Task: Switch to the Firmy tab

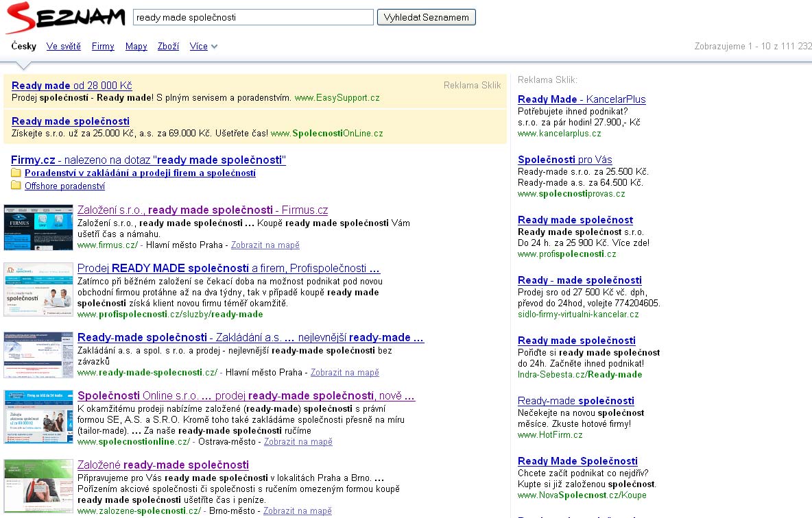Action: pyautogui.click(x=103, y=46)
